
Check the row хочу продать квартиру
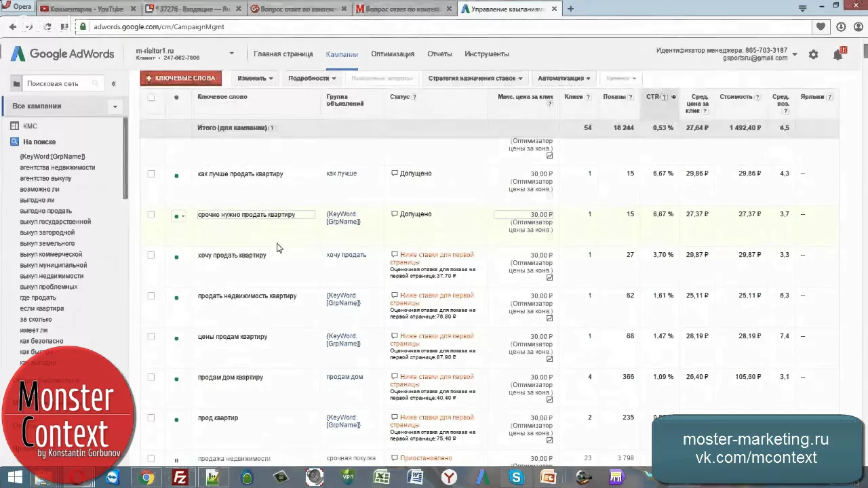[x=151, y=255]
